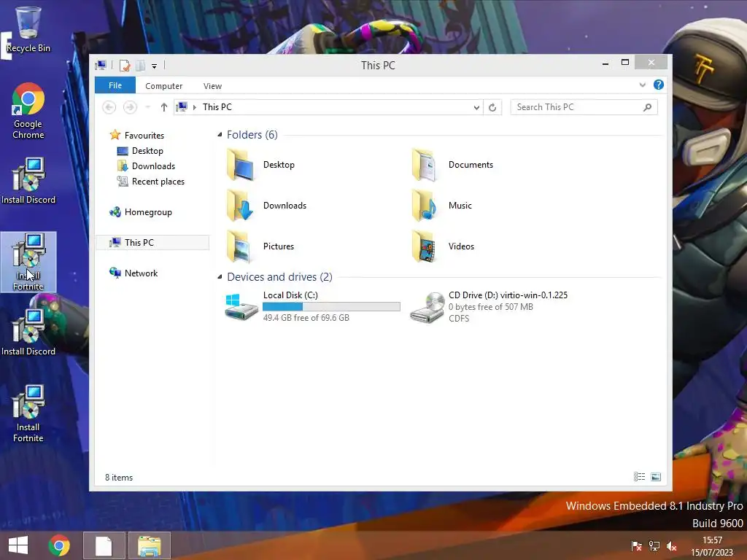Open Recent places in navigation pane
Viewport: 747px width, 560px height.
[158, 182]
